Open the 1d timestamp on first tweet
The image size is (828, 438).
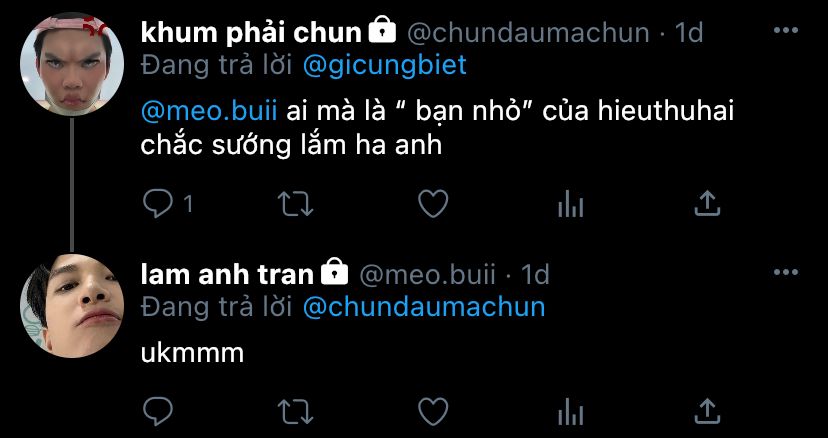pyautogui.click(x=689, y=33)
